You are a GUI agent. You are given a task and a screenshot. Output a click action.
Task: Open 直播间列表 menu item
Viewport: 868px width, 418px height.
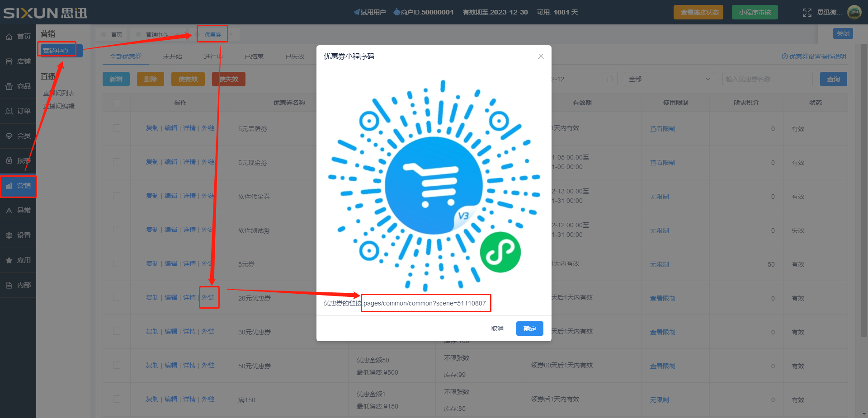pos(59,93)
